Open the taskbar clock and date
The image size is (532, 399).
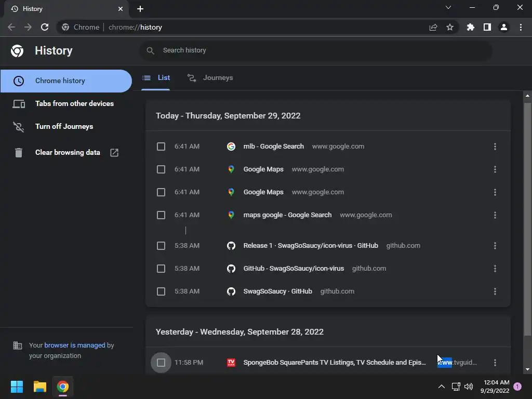coord(495,387)
